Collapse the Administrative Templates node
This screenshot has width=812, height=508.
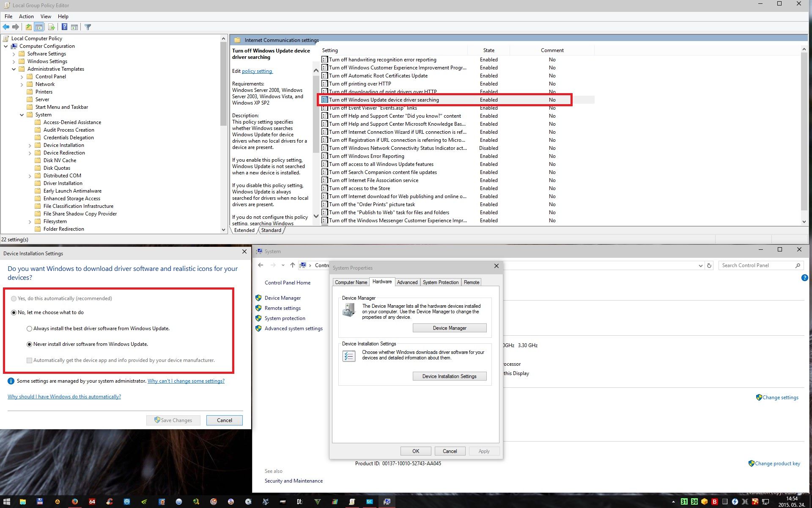(x=14, y=69)
